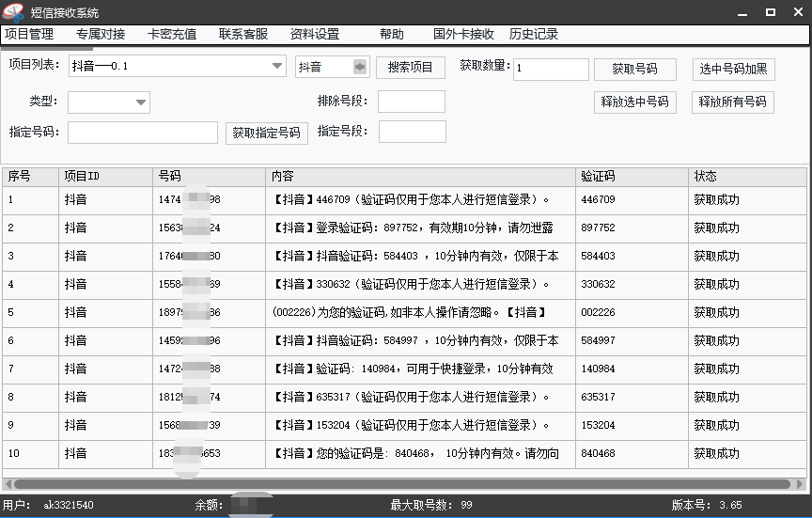Open the 历史记录 menu
Image resolution: width=812 pixels, height=518 pixels.
pyautogui.click(x=534, y=34)
